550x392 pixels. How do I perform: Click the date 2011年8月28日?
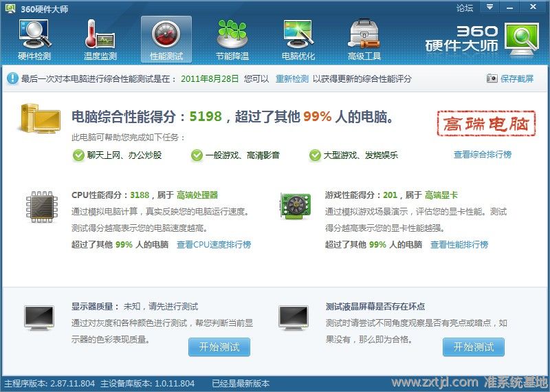pyautogui.click(x=210, y=78)
